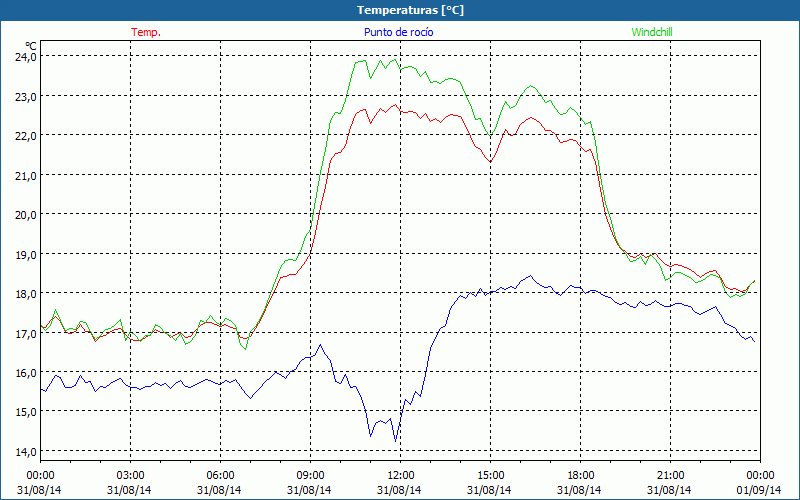Click the '23,0' y-axis value
The image size is (800, 500).
click(26, 96)
